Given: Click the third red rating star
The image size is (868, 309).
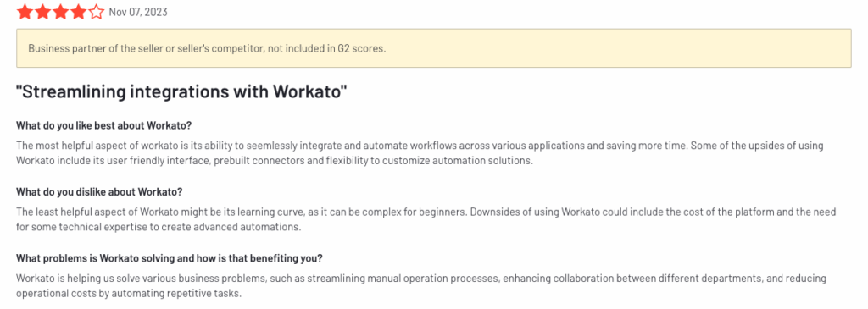Looking at the screenshot, I should 61,12.
